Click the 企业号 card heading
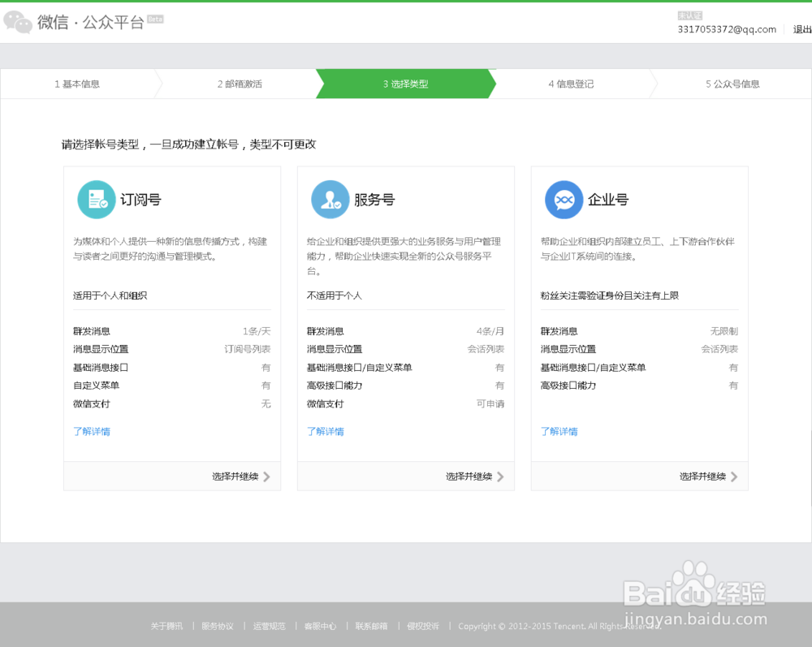 608,200
